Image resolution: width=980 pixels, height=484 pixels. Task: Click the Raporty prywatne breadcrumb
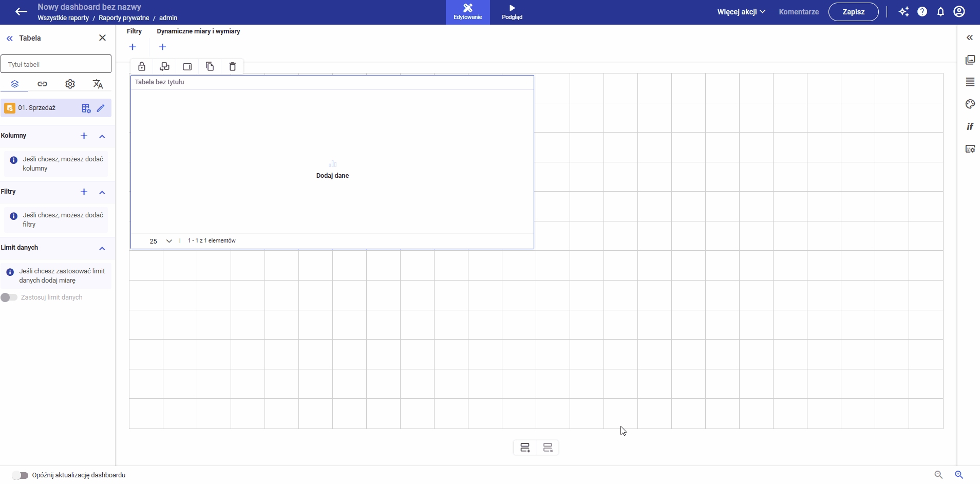pyautogui.click(x=124, y=18)
